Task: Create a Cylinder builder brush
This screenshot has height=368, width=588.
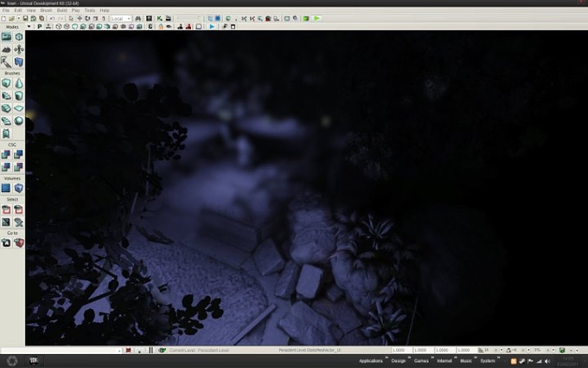Action: (19, 96)
